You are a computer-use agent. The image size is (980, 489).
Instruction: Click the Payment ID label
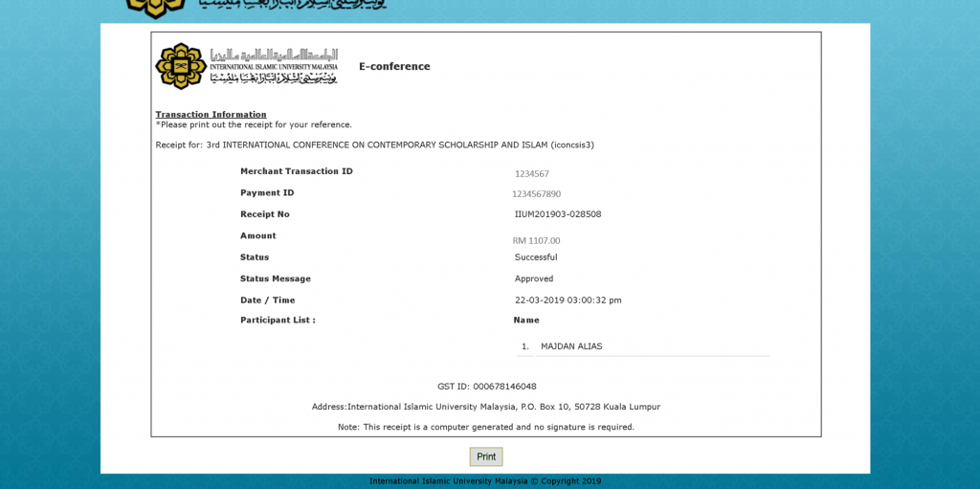pos(267,192)
